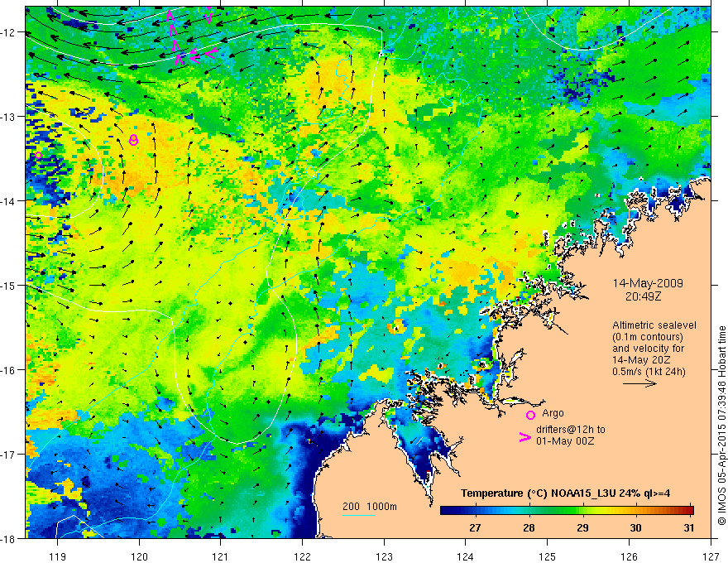
Task: Click the '30' color bar tick label
Action: point(635,527)
